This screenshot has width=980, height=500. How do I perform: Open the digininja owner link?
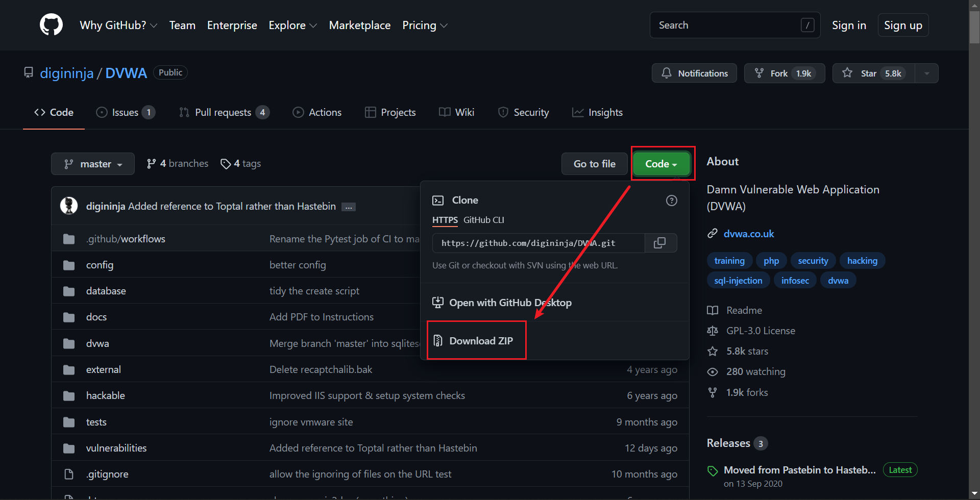coord(67,73)
